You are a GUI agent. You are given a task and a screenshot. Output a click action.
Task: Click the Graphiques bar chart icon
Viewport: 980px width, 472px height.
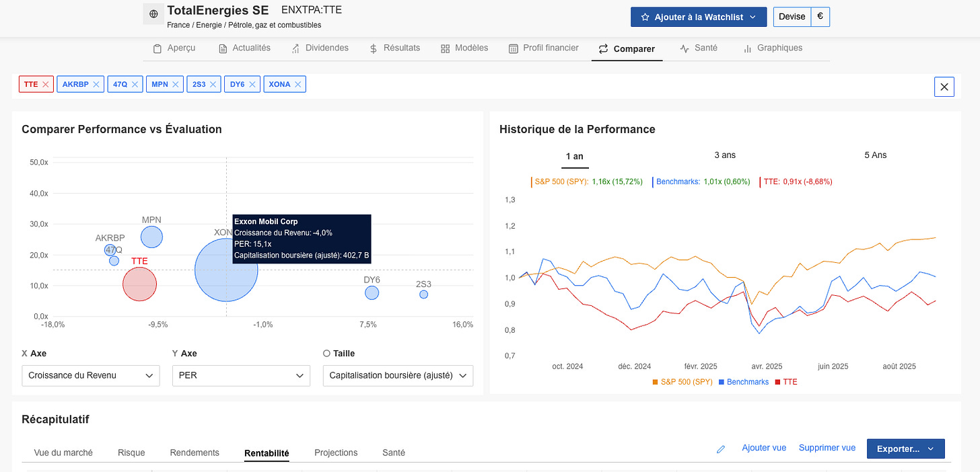pos(747,48)
